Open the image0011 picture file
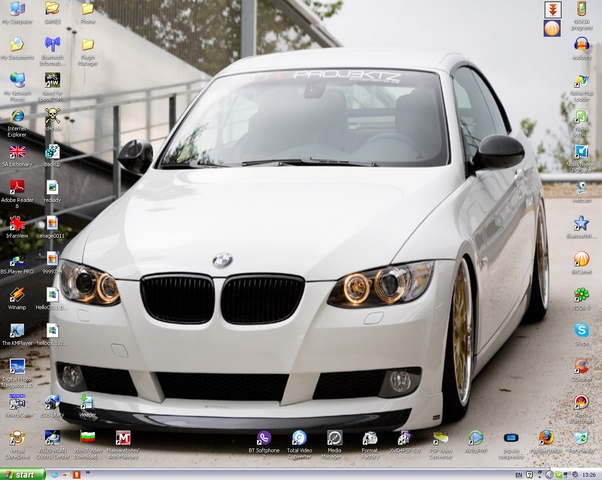602x480 pixels. click(52, 227)
